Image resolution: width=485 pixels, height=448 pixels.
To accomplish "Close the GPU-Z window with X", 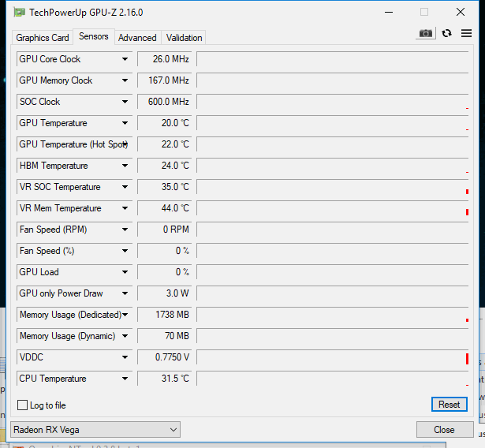I will pos(461,13).
